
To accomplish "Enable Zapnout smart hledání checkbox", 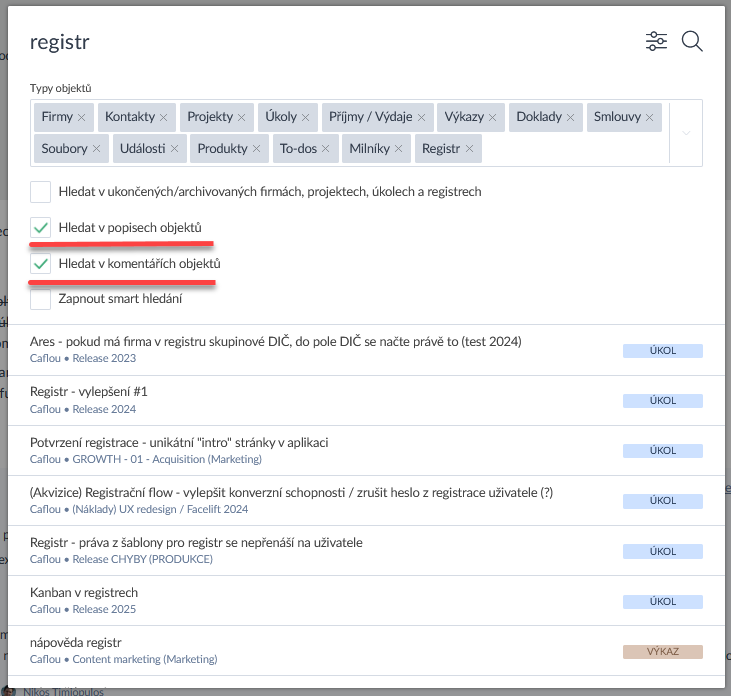I will tap(40, 299).
